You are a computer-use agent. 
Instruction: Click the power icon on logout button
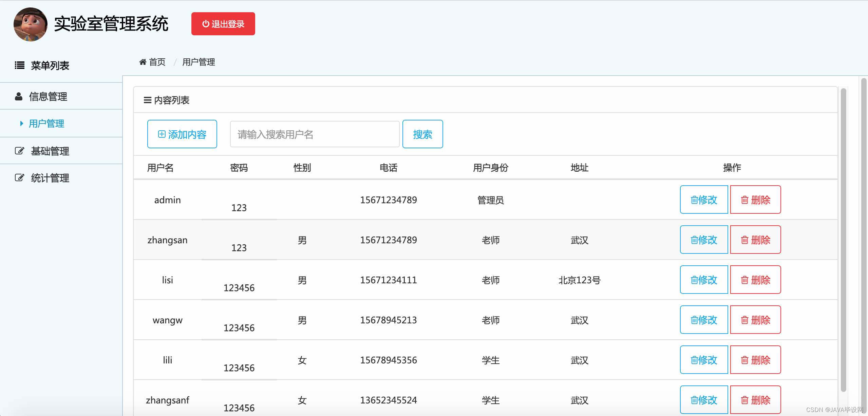pos(206,24)
